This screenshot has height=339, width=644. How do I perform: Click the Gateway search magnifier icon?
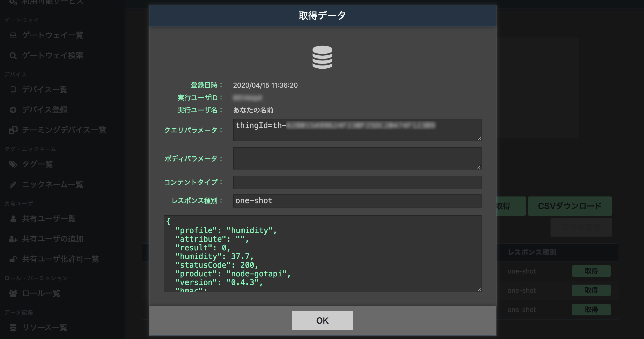click(13, 55)
